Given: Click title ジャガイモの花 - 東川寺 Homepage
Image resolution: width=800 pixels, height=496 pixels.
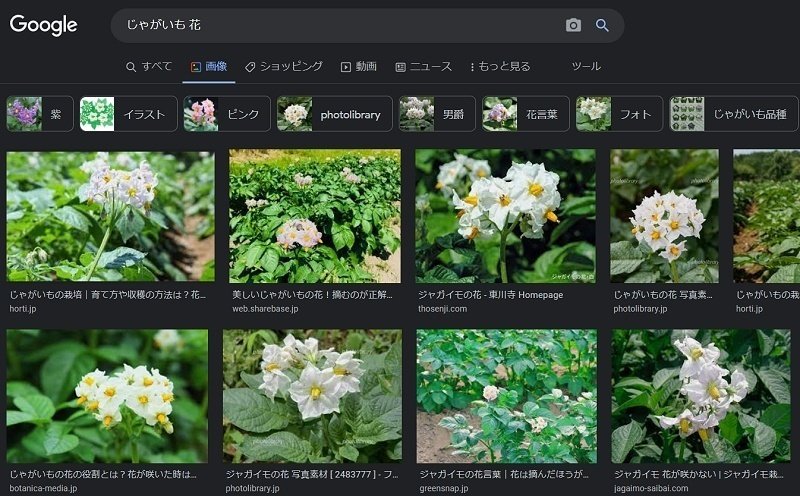Looking at the screenshot, I should [x=491, y=295].
